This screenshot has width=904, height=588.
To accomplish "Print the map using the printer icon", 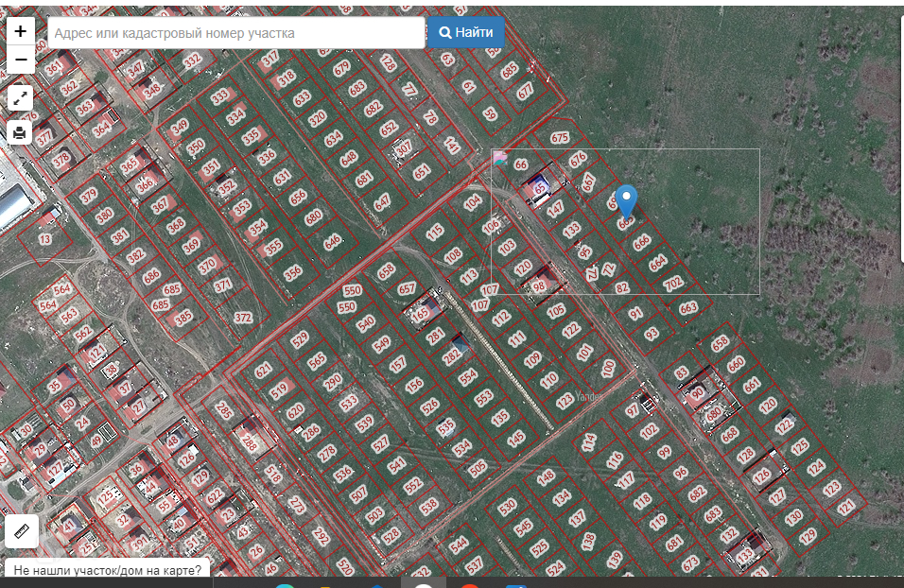I will click(20, 133).
